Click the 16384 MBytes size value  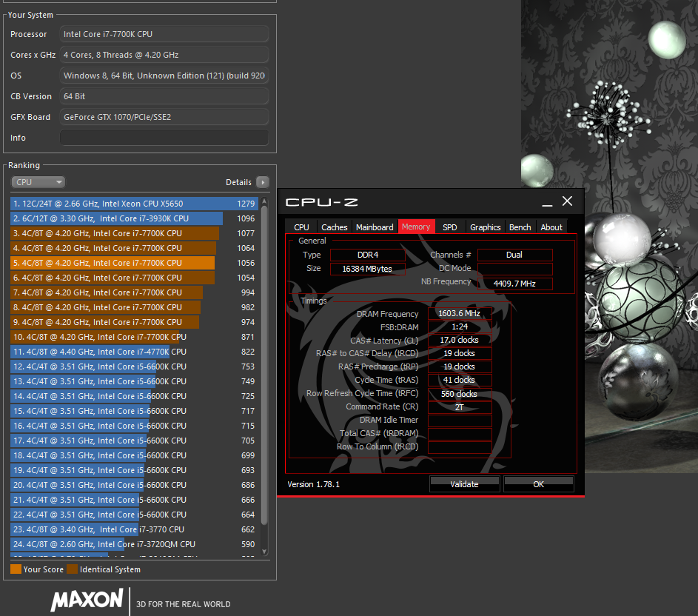(368, 269)
